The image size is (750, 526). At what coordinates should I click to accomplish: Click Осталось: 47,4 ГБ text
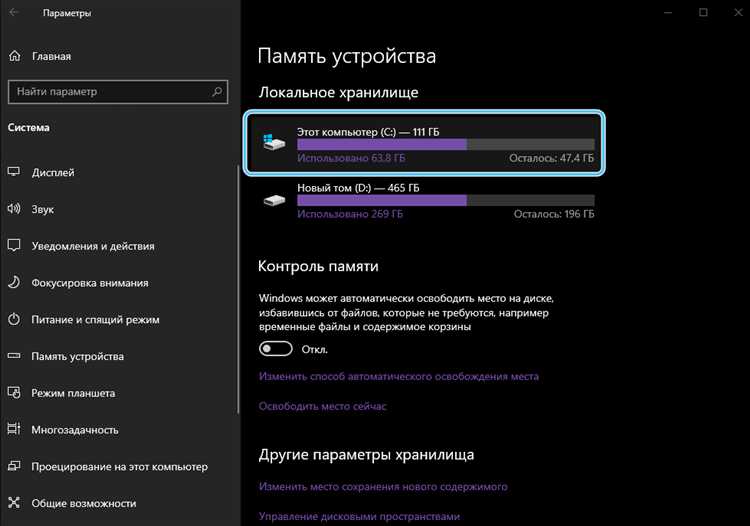551,158
